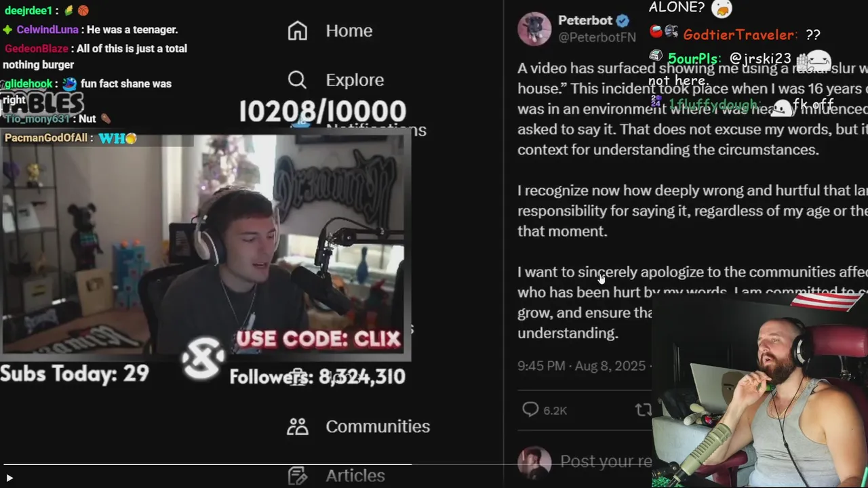Click the reply bubble icon showing 6.2K

[x=530, y=409]
